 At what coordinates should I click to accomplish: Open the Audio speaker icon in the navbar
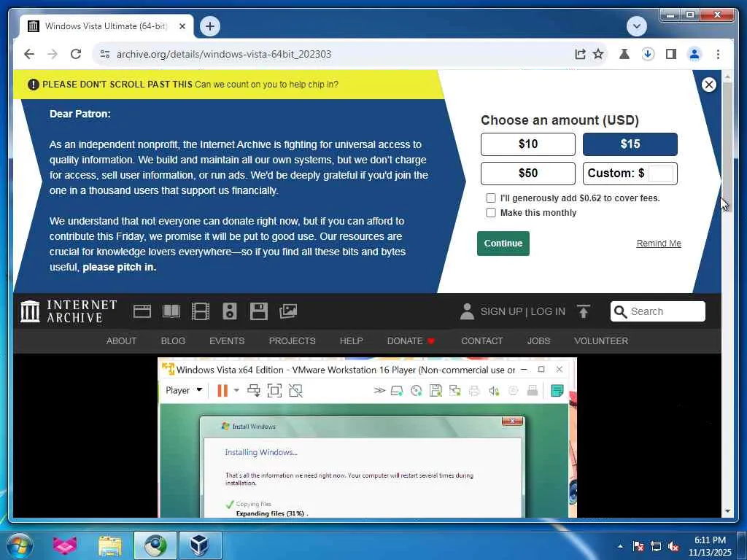pyautogui.click(x=230, y=311)
